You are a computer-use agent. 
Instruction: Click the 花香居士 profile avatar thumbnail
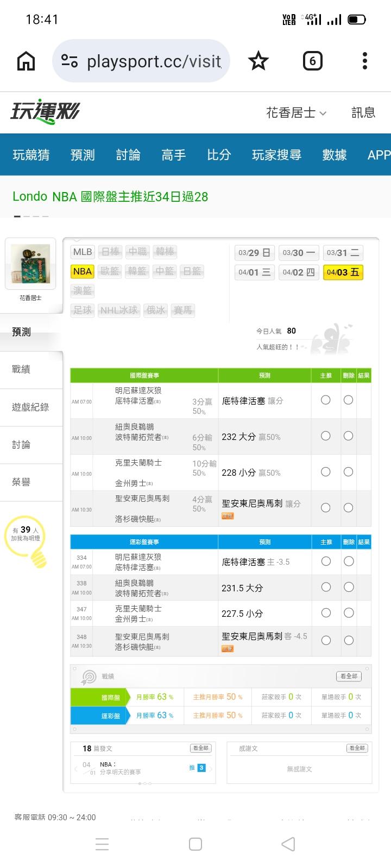[x=30, y=264]
